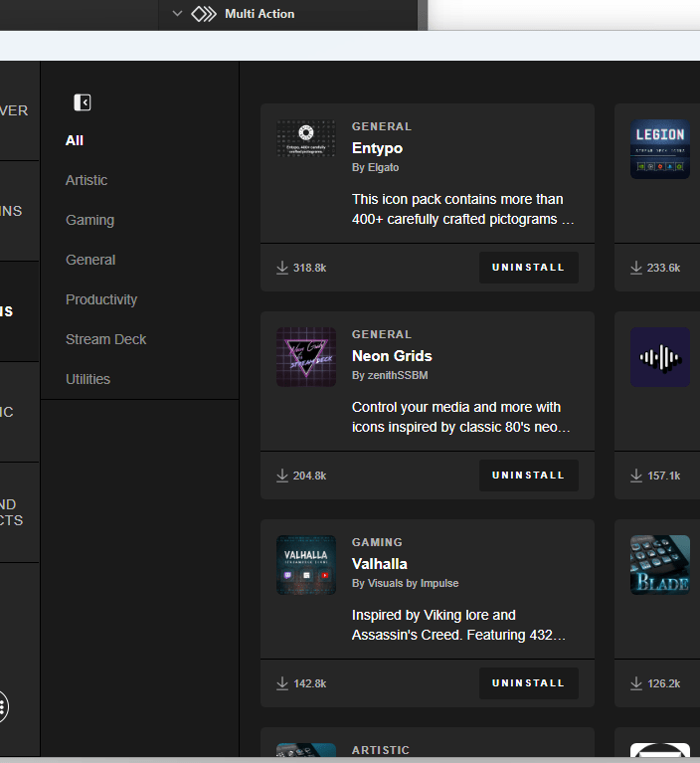The width and height of the screenshot is (700, 763).
Task: Click the 126.2k download icon
Action: 636,683
